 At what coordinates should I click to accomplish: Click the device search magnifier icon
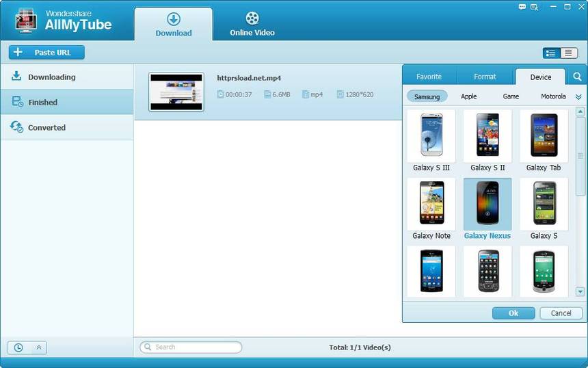click(577, 77)
